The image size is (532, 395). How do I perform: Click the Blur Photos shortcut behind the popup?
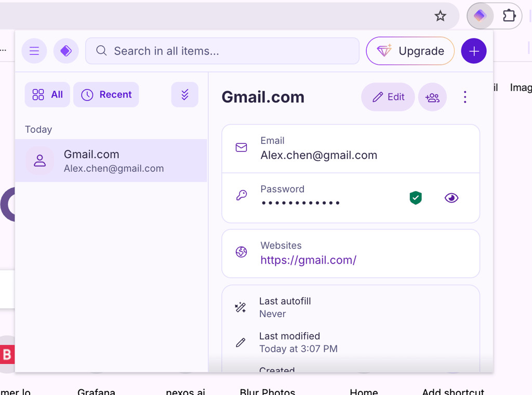268,391
